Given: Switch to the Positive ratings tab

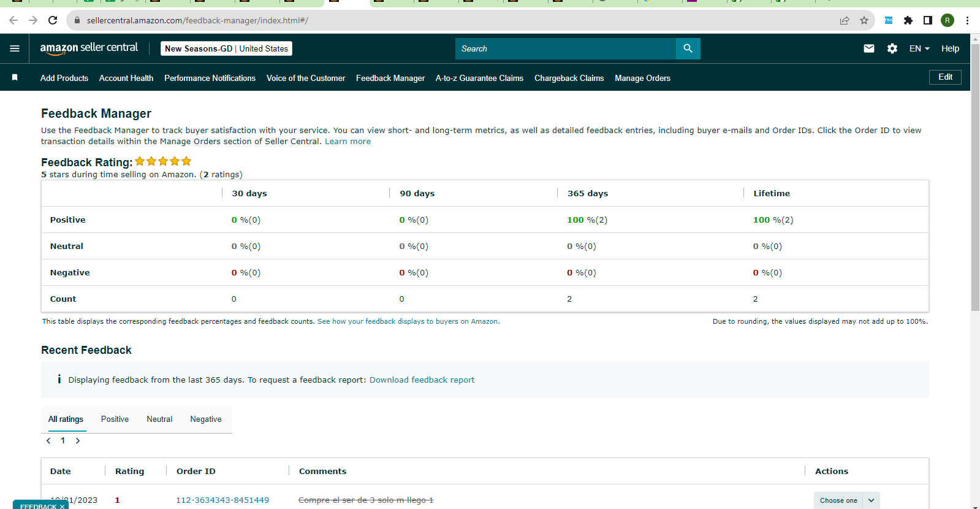Looking at the screenshot, I should [115, 419].
